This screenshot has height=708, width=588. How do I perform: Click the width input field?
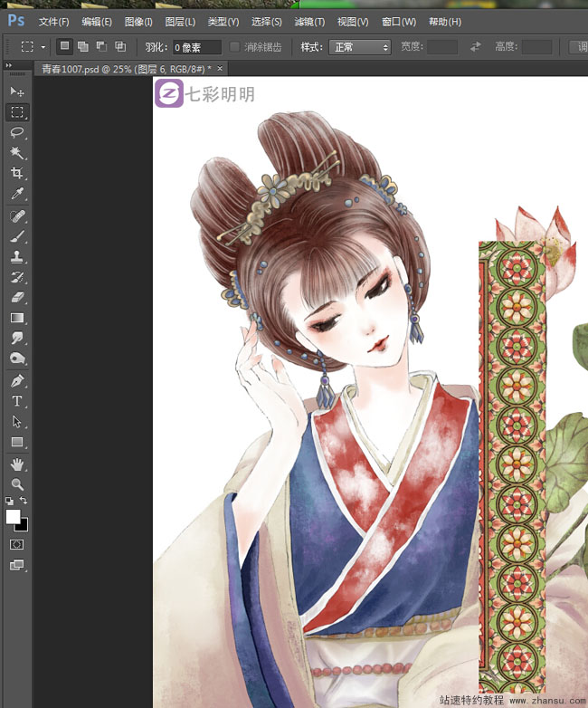click(x=442, y=47)
